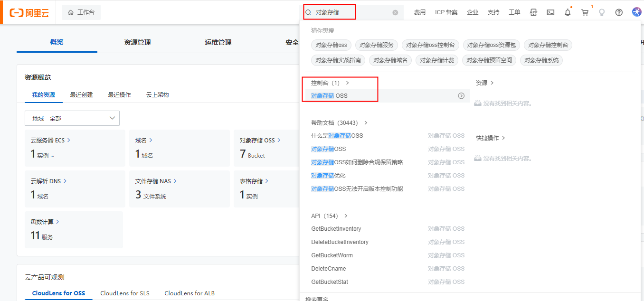Clear the search box text
The image size is (644, 301).
[x=395, y=12]
